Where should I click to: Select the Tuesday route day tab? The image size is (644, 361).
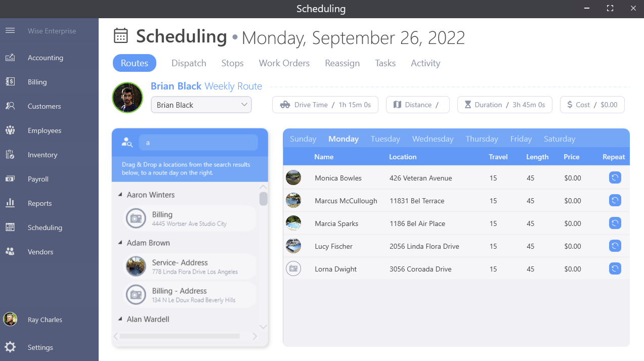[x=385, y=139]
